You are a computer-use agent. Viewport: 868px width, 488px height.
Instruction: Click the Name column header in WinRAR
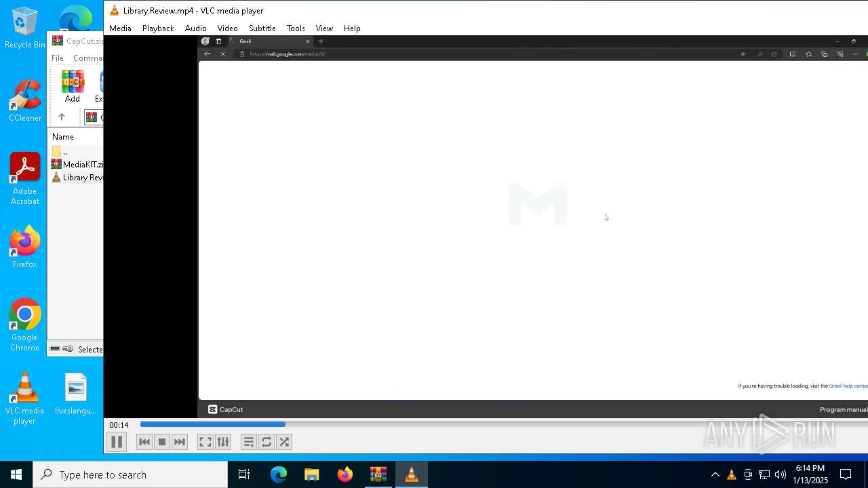click(63, 137)
